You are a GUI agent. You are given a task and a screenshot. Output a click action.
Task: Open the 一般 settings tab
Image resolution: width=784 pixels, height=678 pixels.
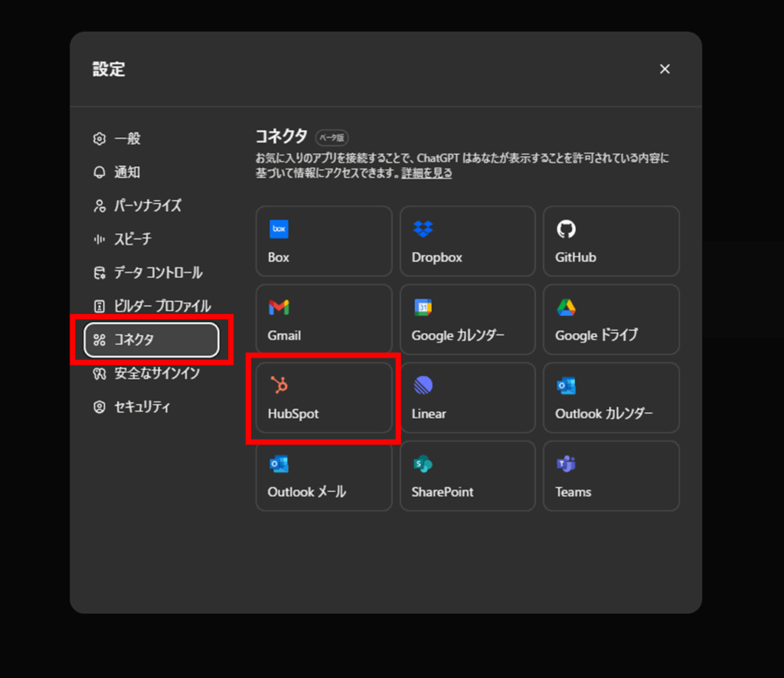[152, 139]
